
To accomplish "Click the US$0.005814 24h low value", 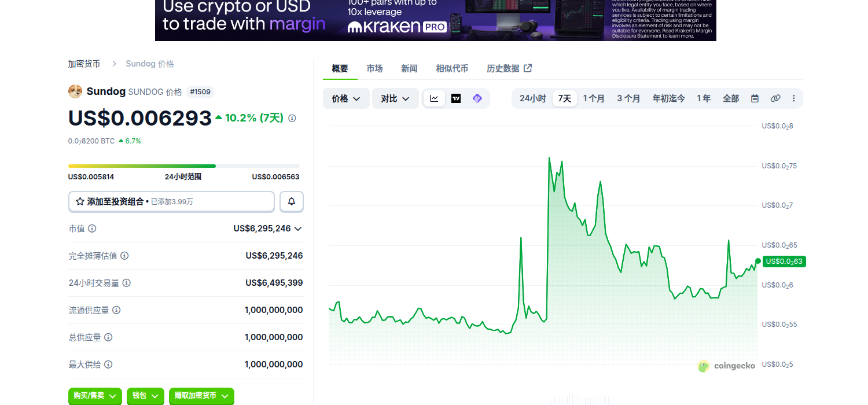I will point(91,177).
